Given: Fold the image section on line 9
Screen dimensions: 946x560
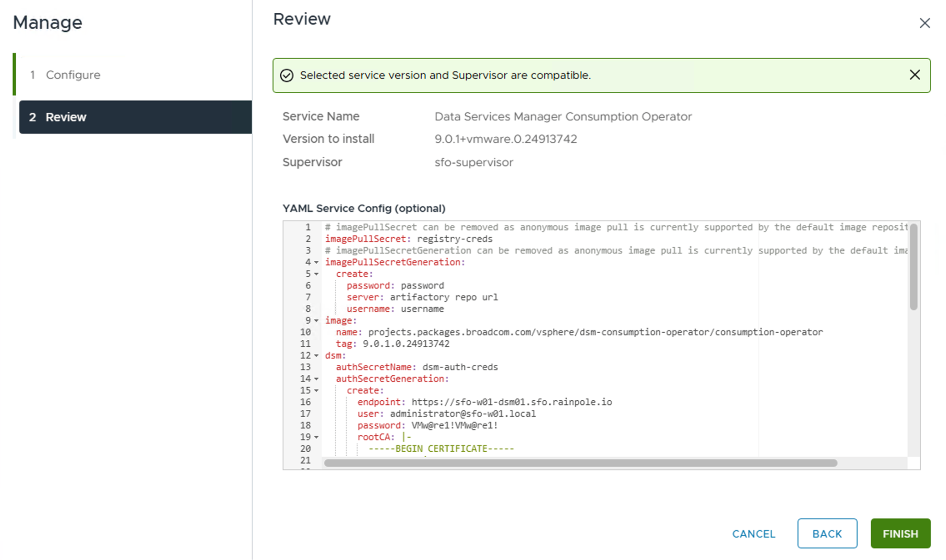Looking at the screenshot, I should 316,320.
